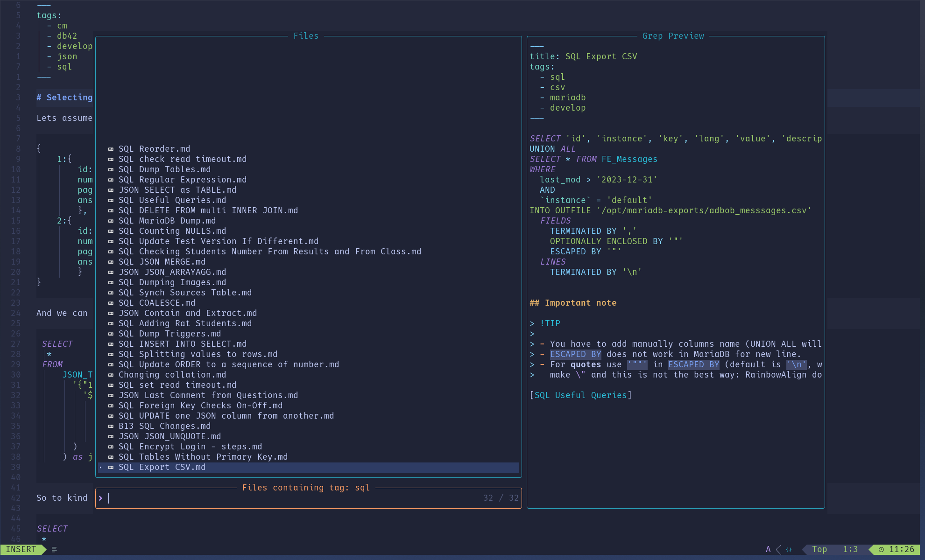Open SQL Dump Triggers.md from the file list

click(169, 334)
